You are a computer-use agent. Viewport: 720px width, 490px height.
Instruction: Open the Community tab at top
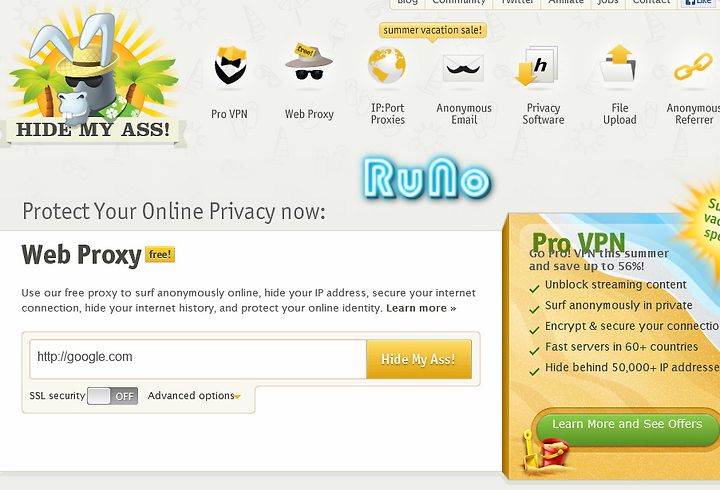click(459, 3)
